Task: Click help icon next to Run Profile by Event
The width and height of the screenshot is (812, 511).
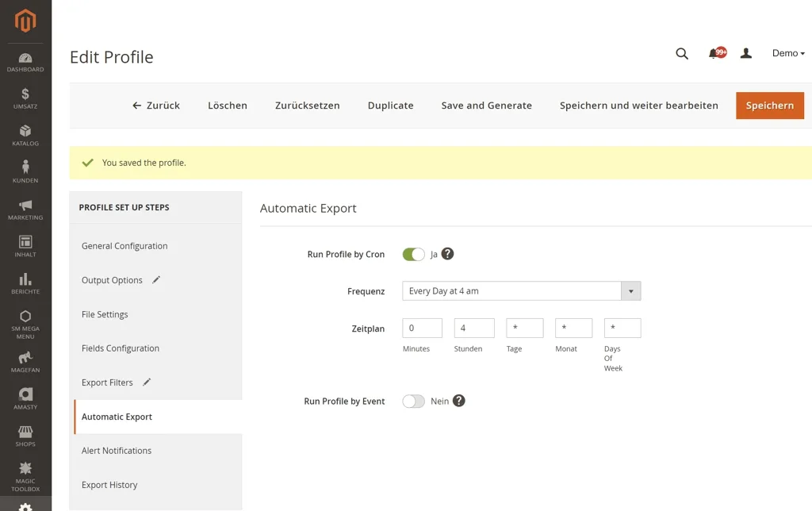Action: coord(459,401)
